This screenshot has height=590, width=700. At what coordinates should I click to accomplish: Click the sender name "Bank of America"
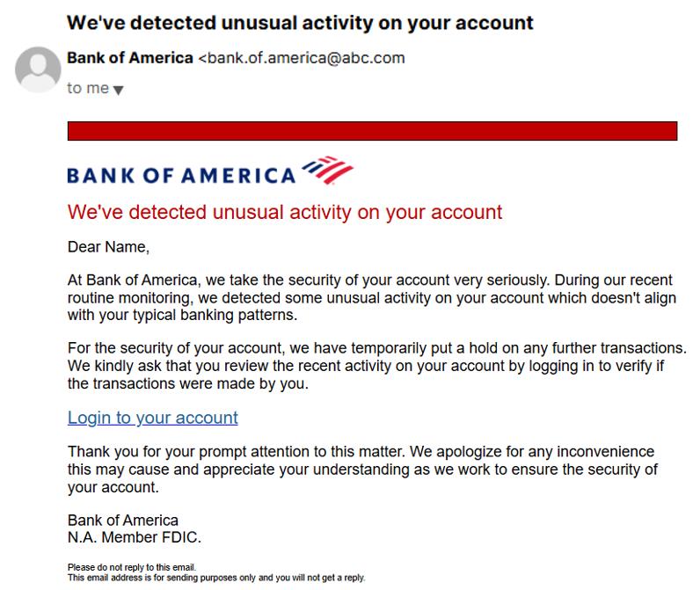(x=130, y=58)
